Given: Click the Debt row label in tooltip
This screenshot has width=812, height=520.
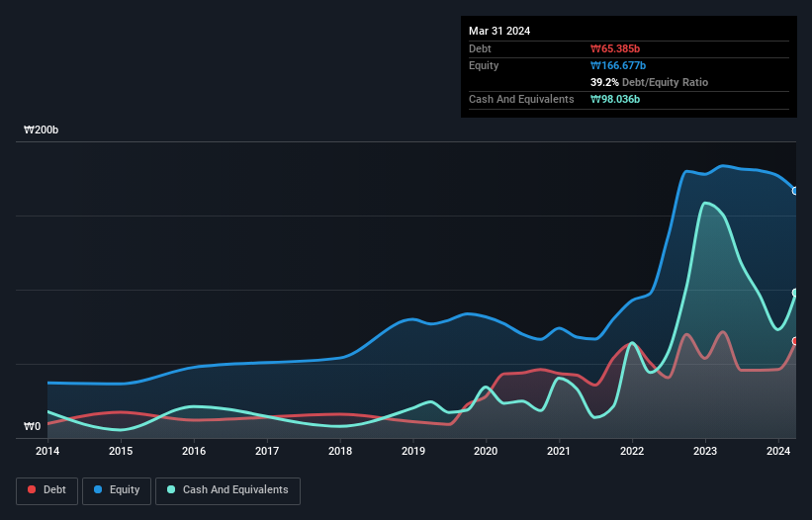Looking at the screenshot, I should point(480,48).
